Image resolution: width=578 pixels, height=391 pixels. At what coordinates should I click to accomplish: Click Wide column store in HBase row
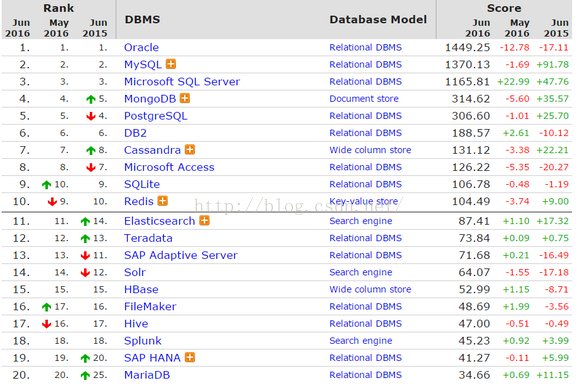coord(370,289)
